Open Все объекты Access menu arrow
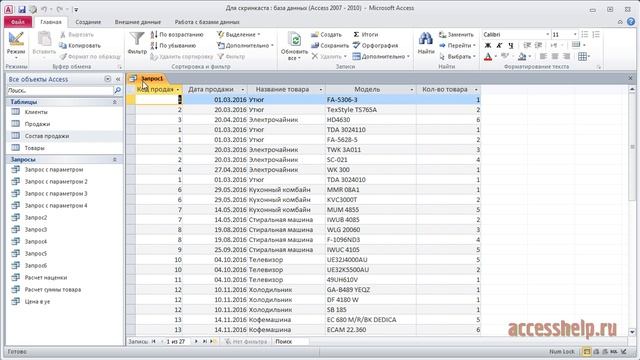The image size is (640, 360). click(x=107, y=79)
